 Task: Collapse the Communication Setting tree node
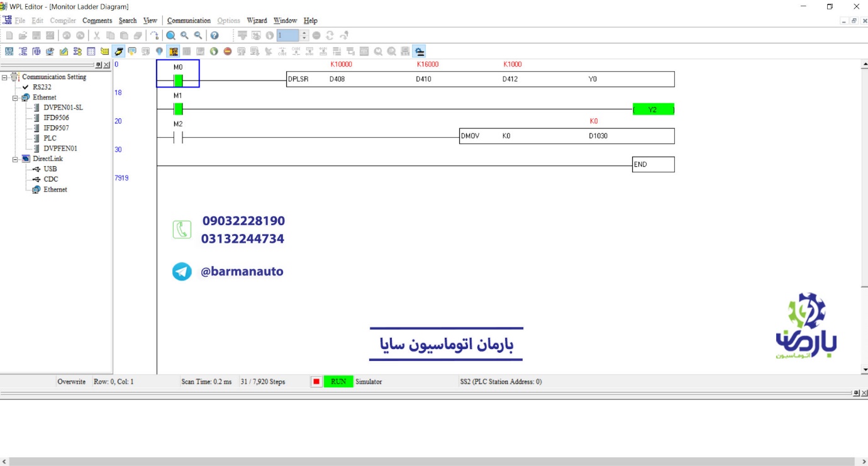[6, 77]
